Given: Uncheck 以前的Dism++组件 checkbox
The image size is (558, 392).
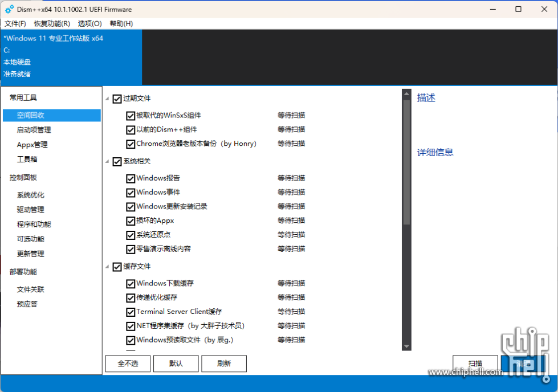Looking at the screenshot, I should click(131, 130).
